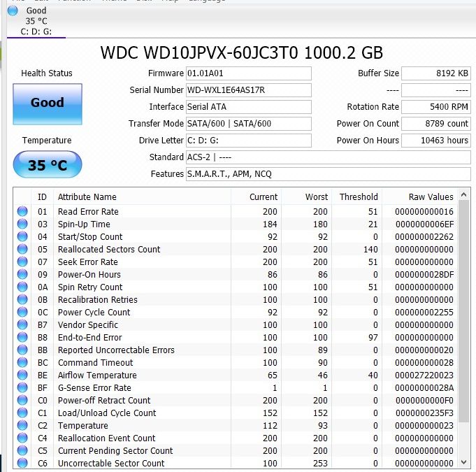This screenshot has height=472, width=476.
Task: Click the Raw Values column header
Action: (x=420, y=196)
